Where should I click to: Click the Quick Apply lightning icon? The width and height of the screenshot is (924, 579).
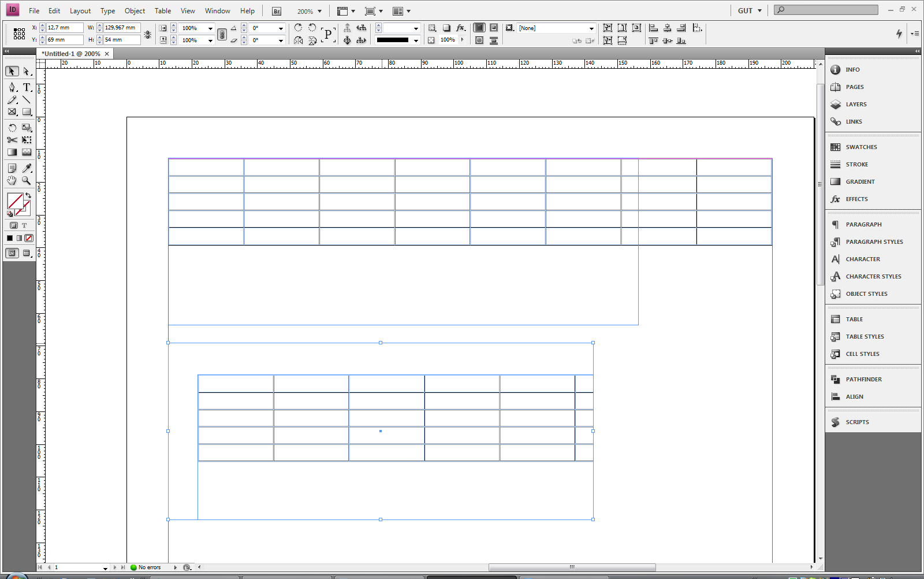tap(899, 34)
